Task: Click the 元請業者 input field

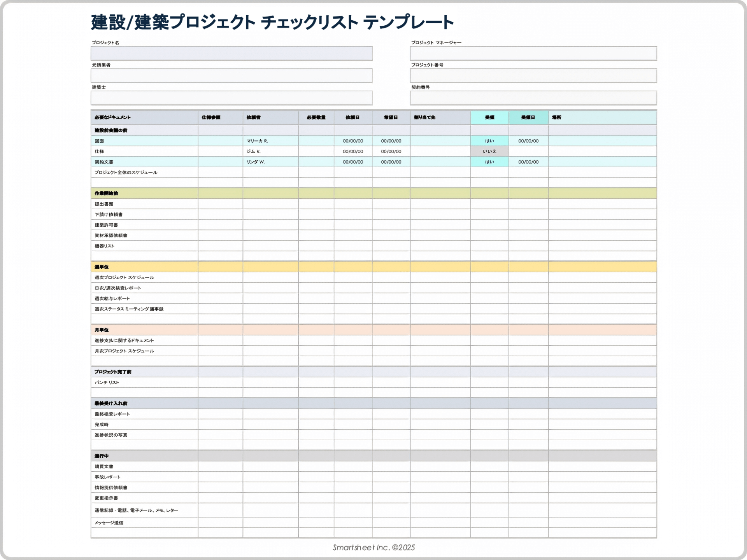Action: [x=231, y=75]
